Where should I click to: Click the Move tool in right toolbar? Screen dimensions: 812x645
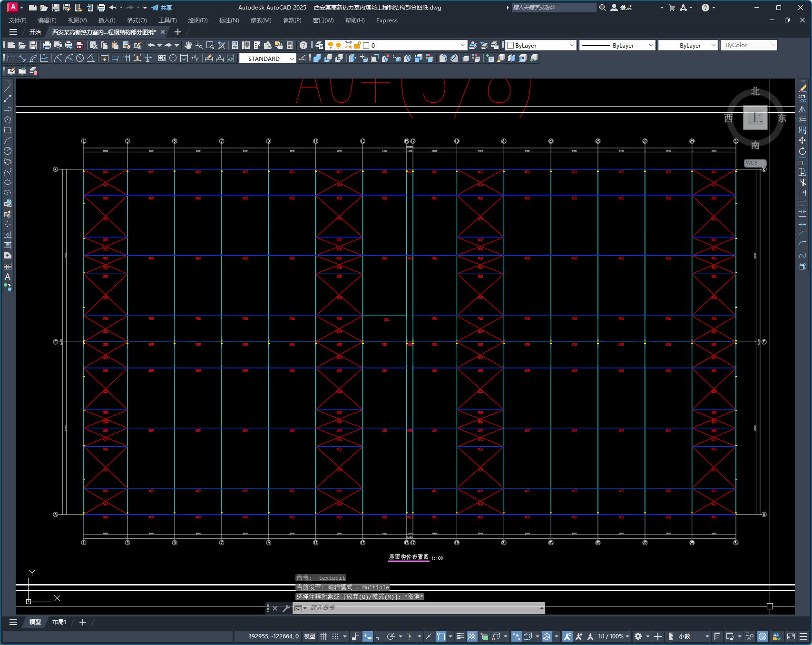(802, 140)
